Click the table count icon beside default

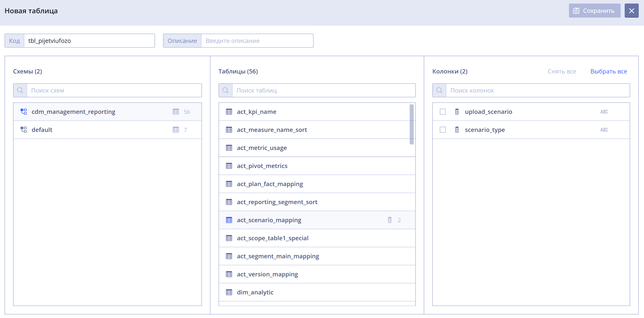[x=176, y=130]
